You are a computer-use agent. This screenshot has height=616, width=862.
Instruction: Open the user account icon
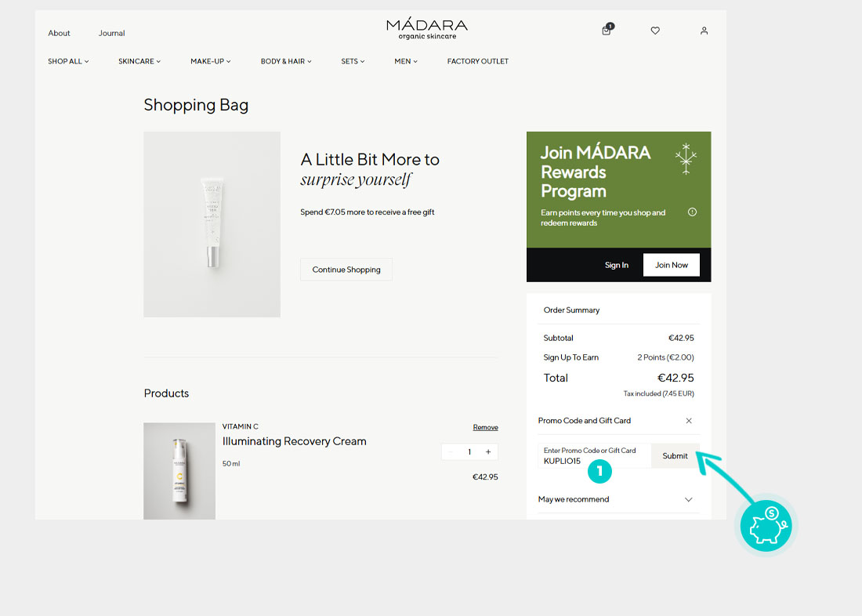(704, 31)
